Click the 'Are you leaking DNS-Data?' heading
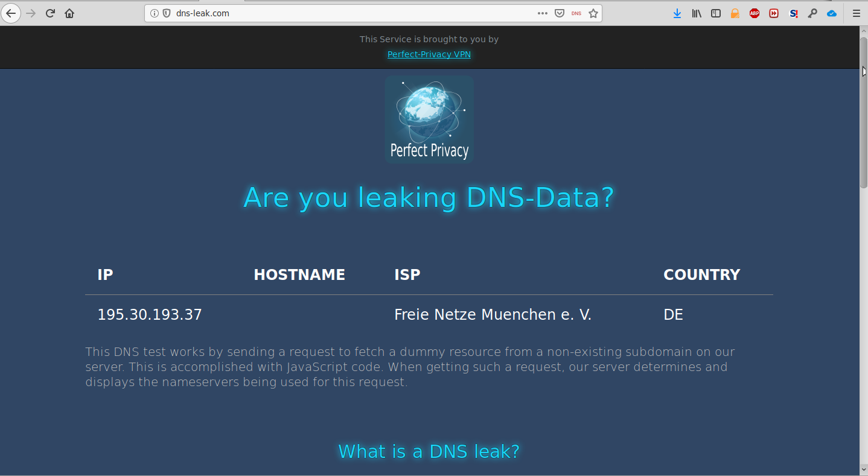868x476 pixels. pyautogui.click(x=429, y=197)
